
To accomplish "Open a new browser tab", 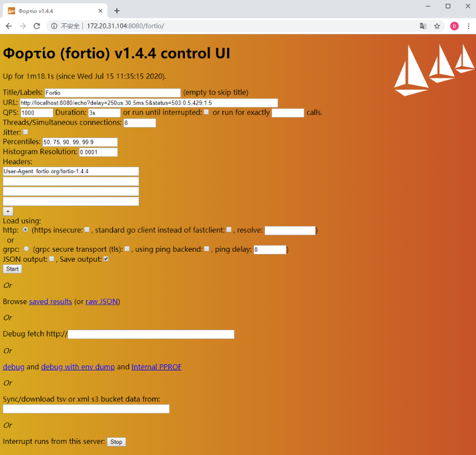I will (x=117, y=11).
